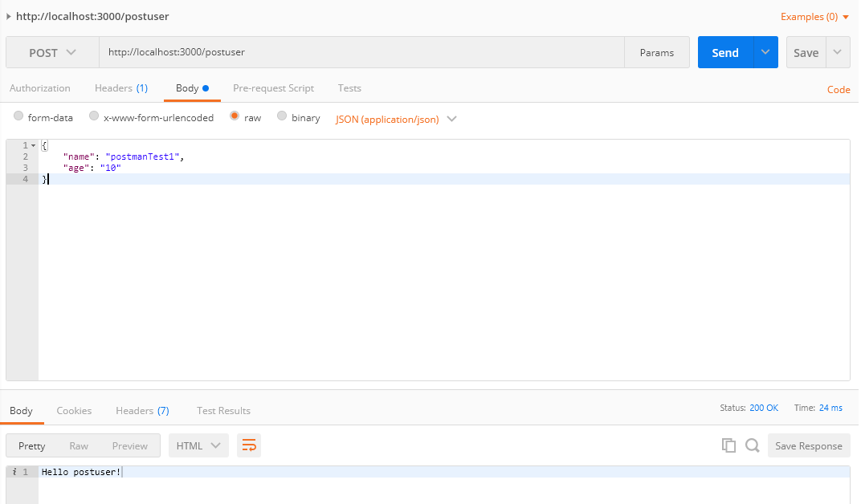Open the HTML response format dropdown
The height and width of the screenshot is (504, 861).
[x=198, y=445]
